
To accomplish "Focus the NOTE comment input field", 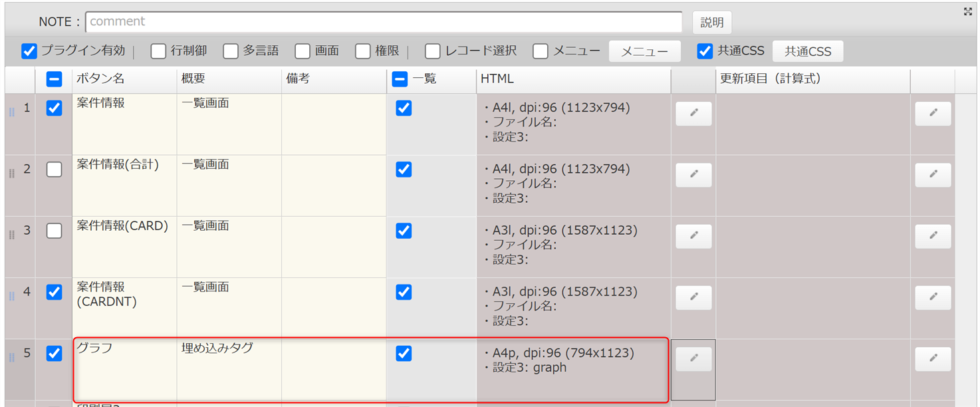I will tap(384, 21).
